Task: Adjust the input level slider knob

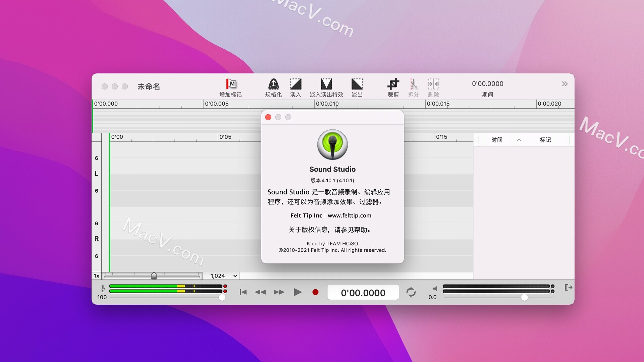Action: click(x=222, y=297)
